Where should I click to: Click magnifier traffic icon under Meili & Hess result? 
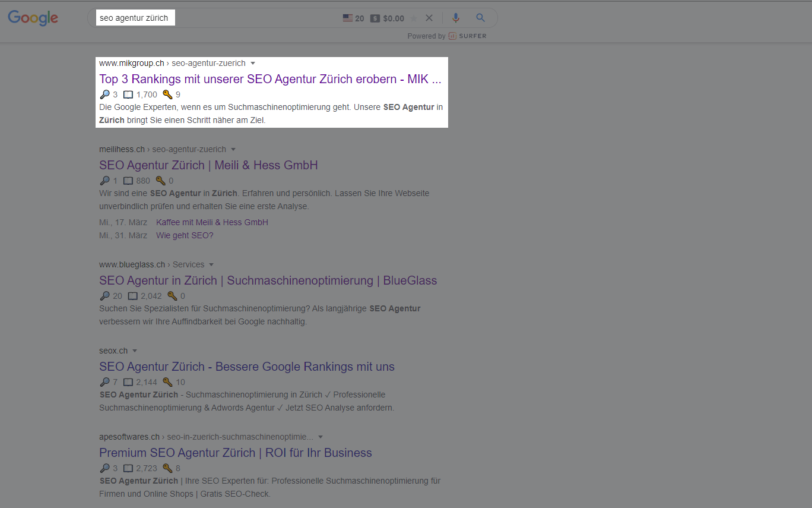coord(104,181)
